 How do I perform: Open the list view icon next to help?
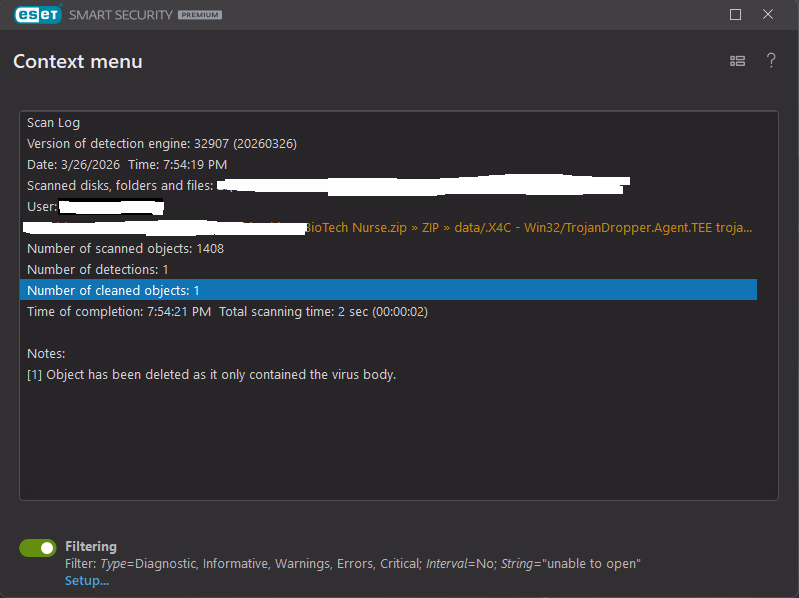[737, 61]
